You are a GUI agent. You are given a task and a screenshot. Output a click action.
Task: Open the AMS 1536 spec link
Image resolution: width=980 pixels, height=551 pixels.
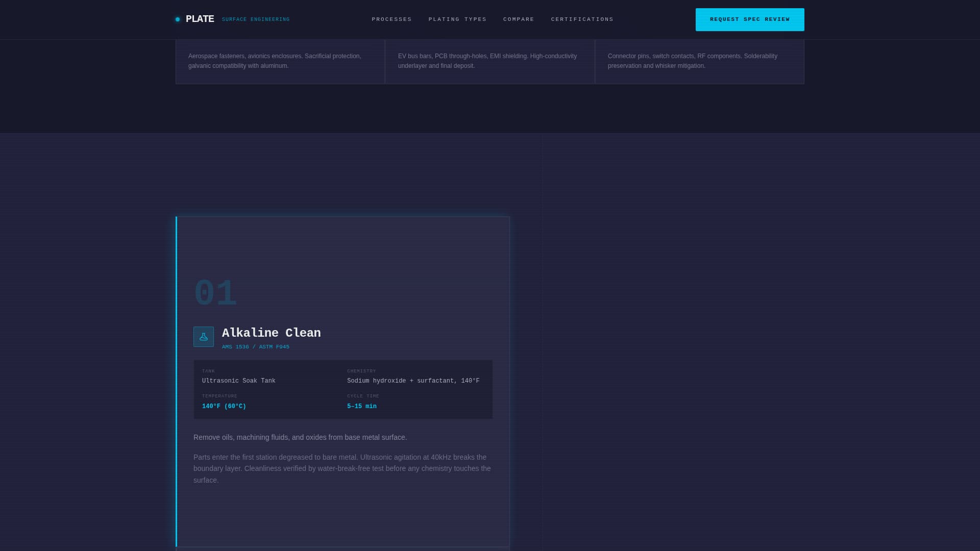(x=235, y=346)
